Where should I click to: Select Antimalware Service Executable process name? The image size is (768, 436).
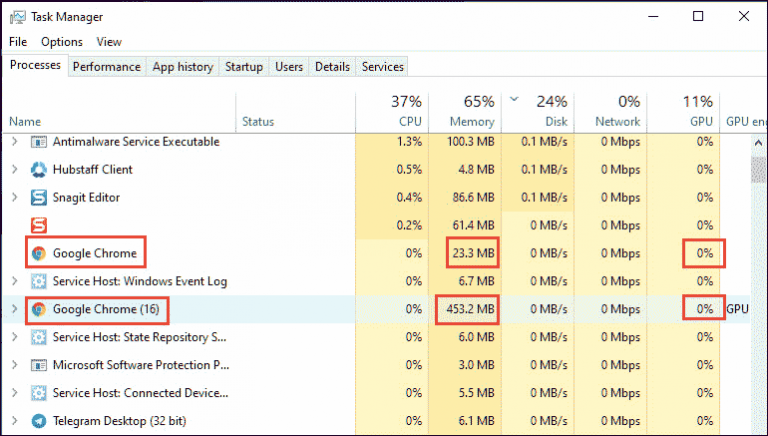(x=136, y=142)
